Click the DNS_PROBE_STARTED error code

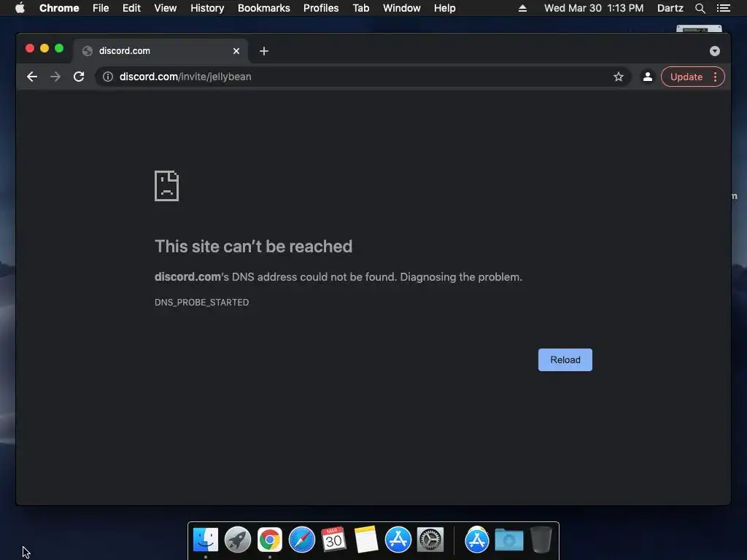(x=201, y=303)
